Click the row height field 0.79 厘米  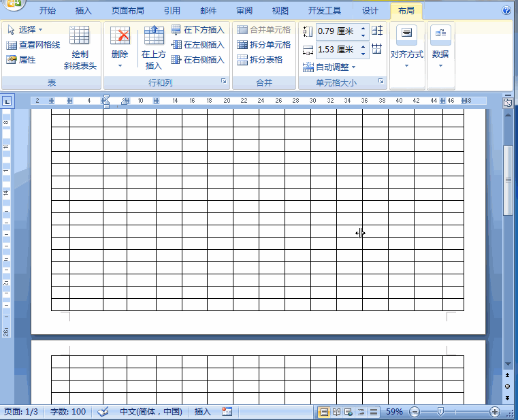point(338,31)
